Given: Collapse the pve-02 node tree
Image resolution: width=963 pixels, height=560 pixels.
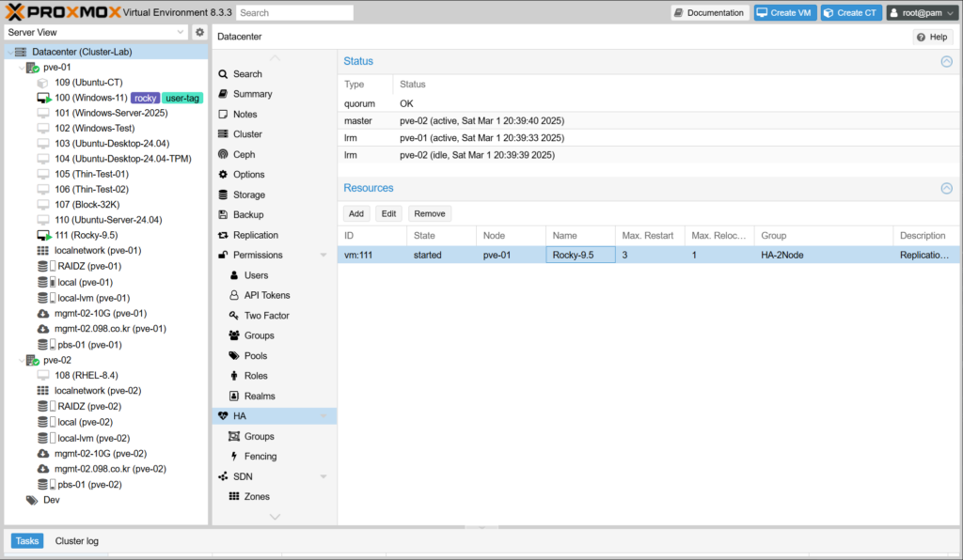Looking at the screenshot, I should point(22,360).
